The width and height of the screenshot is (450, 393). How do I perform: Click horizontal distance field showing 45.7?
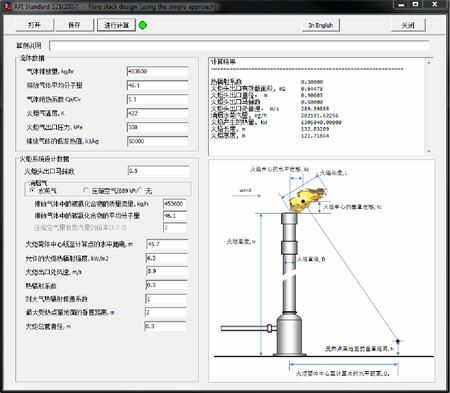tap(167, 244)
